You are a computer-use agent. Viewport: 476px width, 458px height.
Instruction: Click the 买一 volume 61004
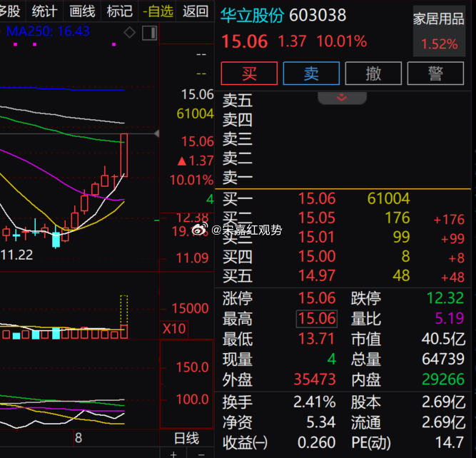coord(388,198)
